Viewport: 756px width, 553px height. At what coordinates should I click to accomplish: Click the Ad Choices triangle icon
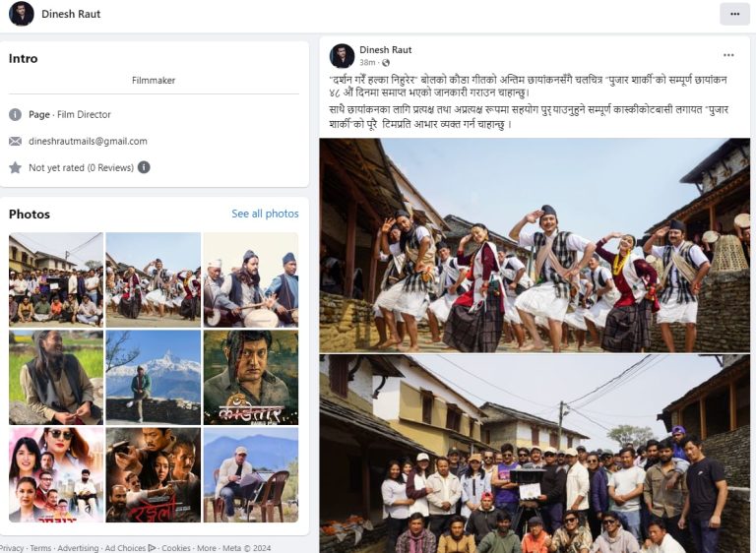point(152,548)
